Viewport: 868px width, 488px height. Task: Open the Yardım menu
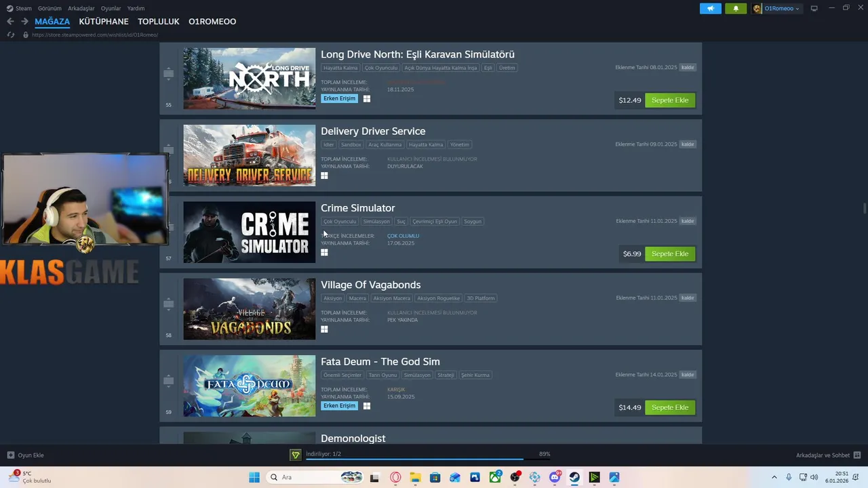pos(136,8)
